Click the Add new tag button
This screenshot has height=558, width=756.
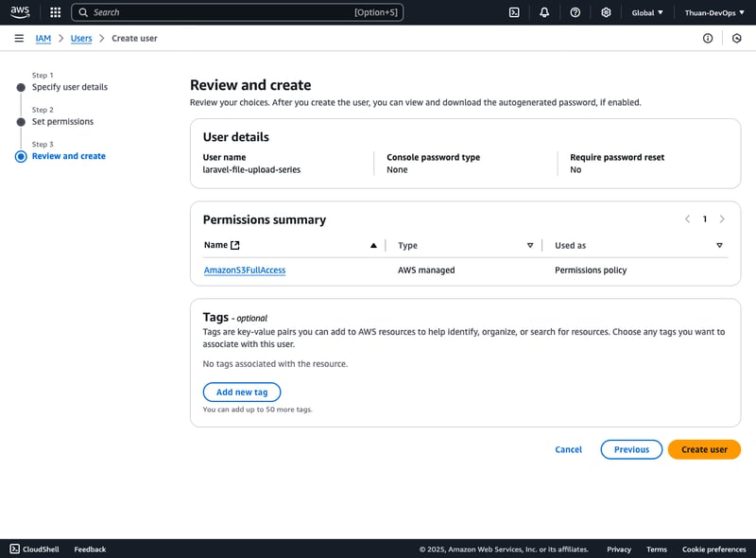pos(242,392)
